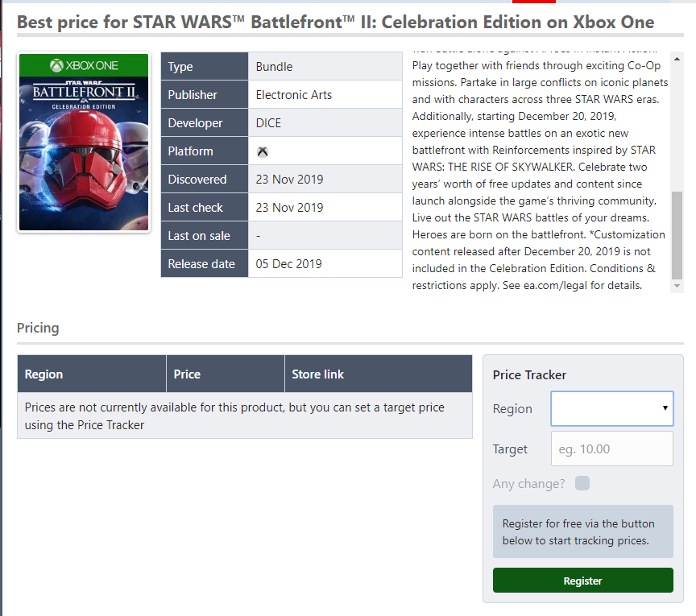The width and height of the screenshot is (696, 616).
Task: Click the Pricing section heading
Action: click(38, 328)
